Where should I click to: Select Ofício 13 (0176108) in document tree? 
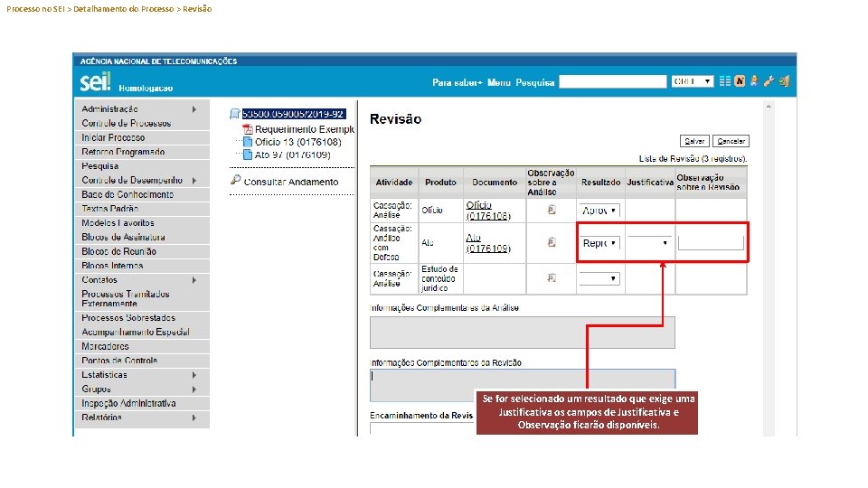click(297, 142)
